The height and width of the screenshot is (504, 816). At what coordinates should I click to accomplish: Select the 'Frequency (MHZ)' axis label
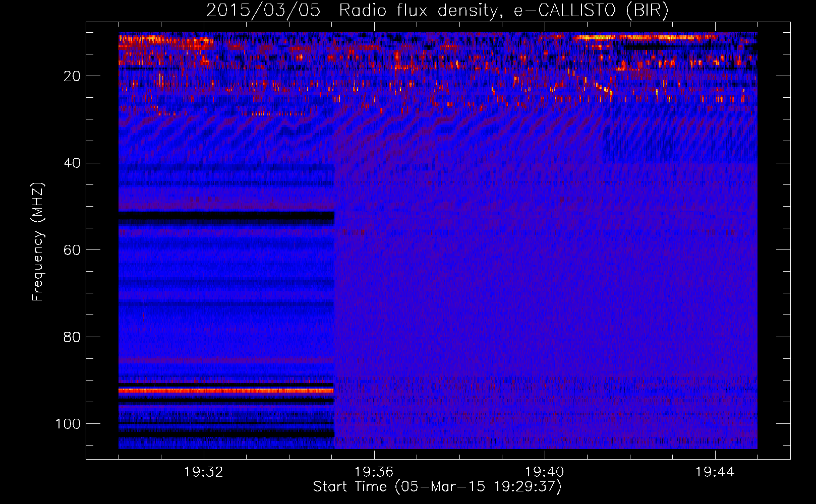point(38,241)
